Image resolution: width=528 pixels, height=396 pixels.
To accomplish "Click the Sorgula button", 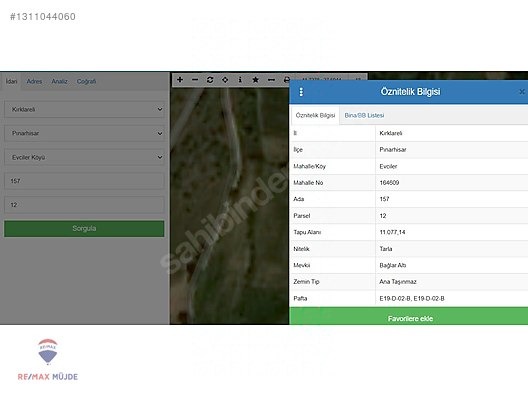I will (84, 229).
